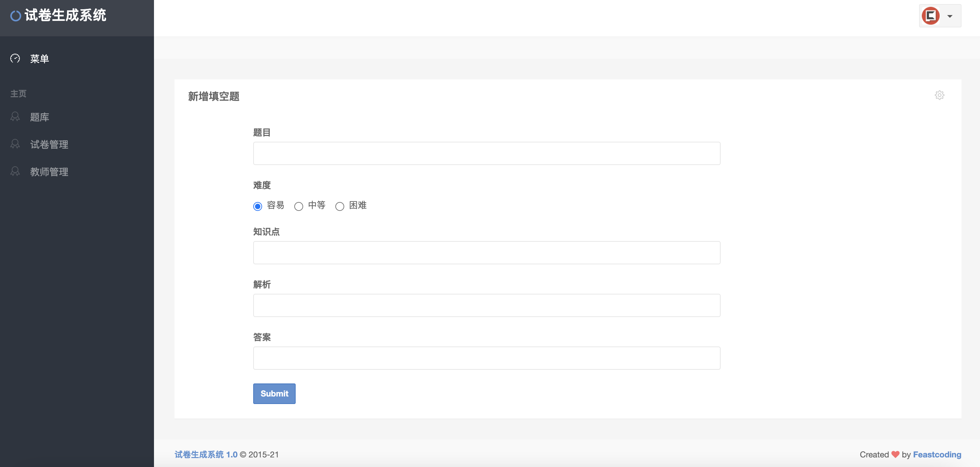Screen dimensions: 980x467
Task: Focus the 解析 input field
Action: pyautogui.click(x=487, y=305)
